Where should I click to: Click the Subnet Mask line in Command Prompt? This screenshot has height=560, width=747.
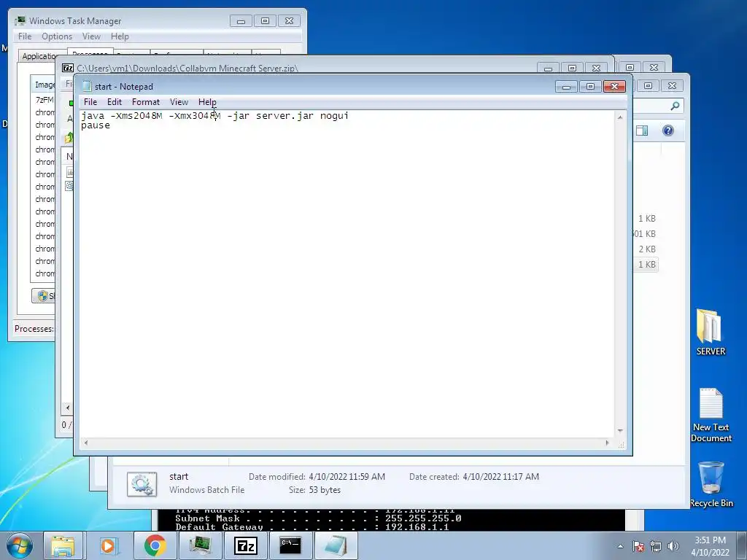318,518
